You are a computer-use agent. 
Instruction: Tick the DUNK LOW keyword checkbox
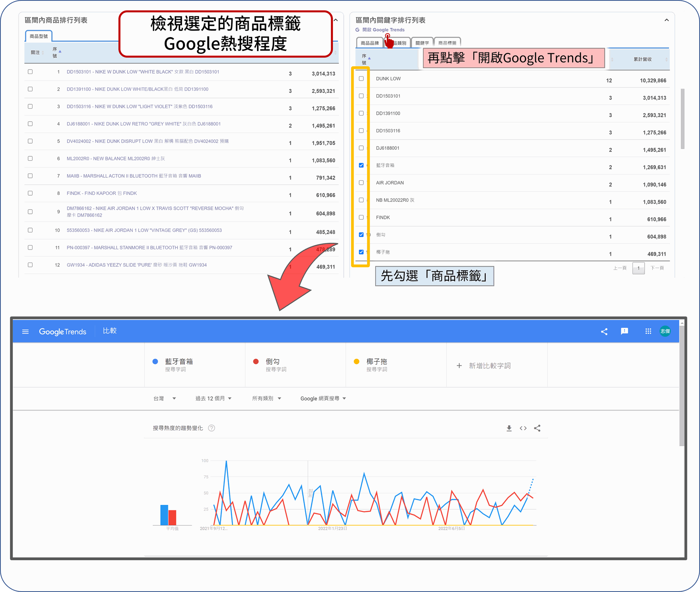(361, 79)
